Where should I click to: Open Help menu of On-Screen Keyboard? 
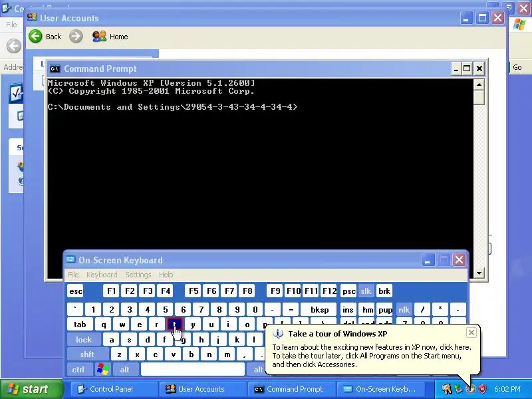click(x=166, y=275)
